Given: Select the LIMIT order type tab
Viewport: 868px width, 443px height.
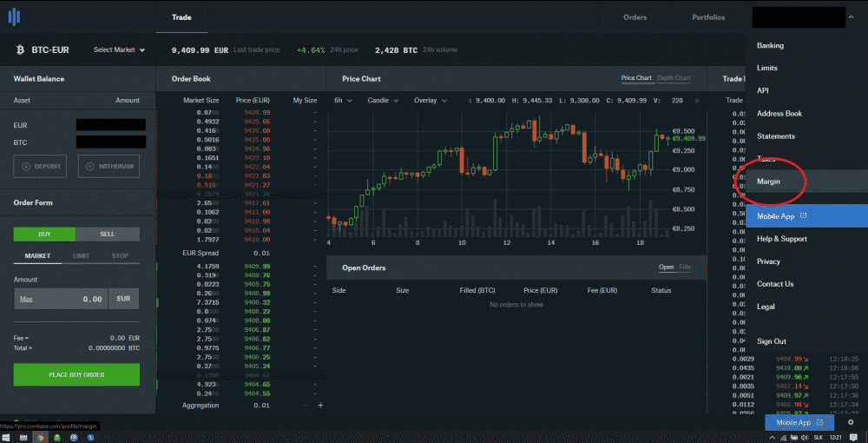Looking at the screenshot, I should pos(82,256).
